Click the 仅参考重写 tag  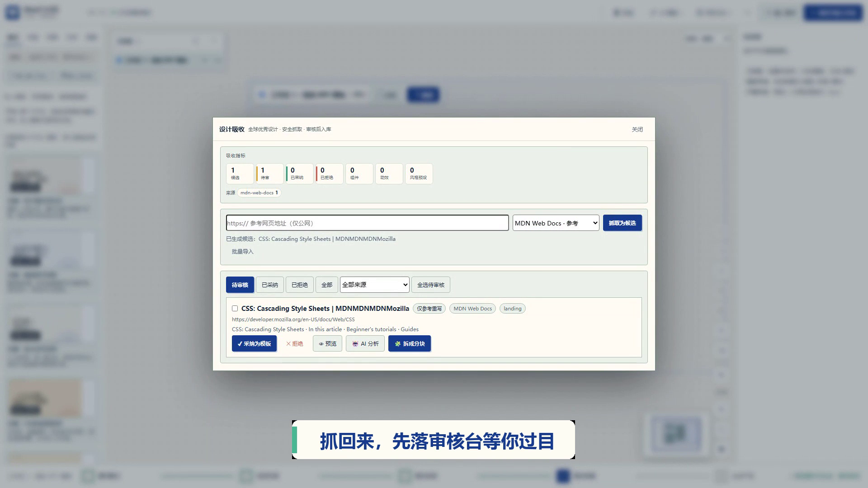pos(429,309)
